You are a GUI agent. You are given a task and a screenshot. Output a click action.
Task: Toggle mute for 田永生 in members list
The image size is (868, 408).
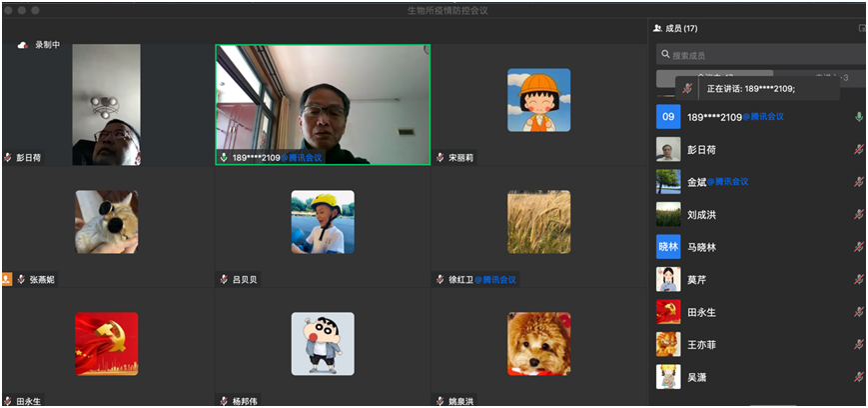(x=858, y=312)
